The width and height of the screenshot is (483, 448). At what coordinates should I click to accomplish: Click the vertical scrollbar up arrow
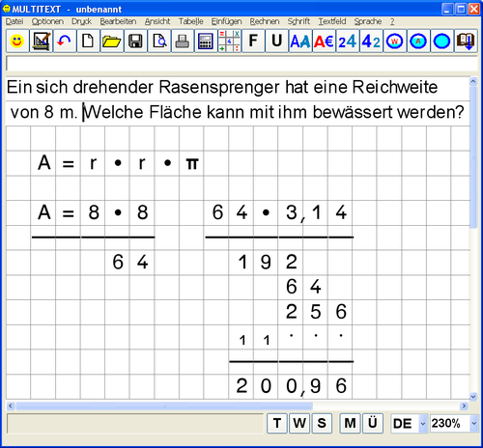pyautogui.click(x=473, y=81)
